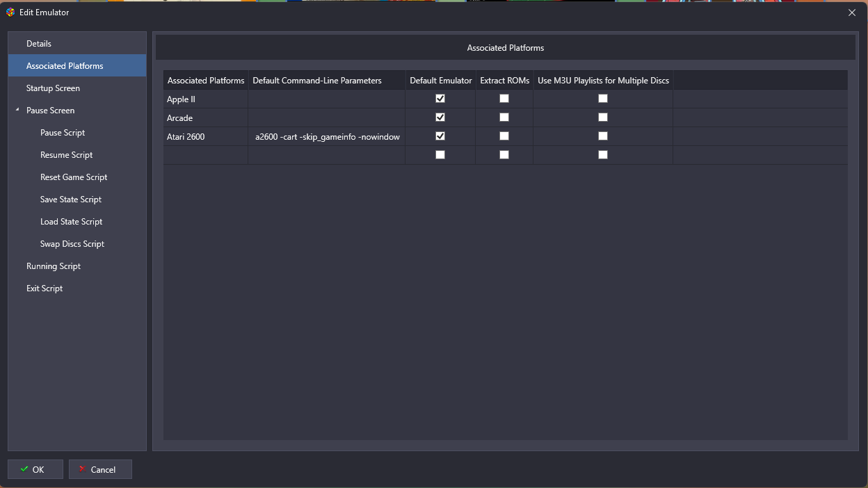Close the Edit Emulator window
Screen dimensions: 868x488
[852, 12]
